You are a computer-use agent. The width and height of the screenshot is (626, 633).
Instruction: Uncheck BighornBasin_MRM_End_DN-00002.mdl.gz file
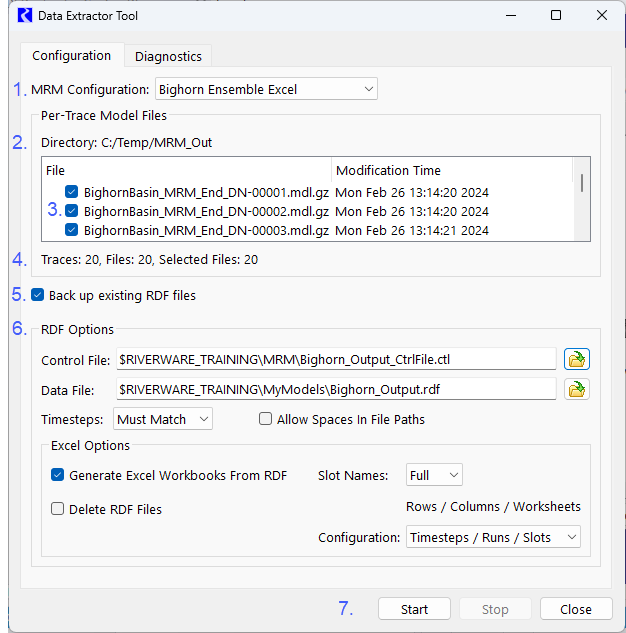point(71,211)
